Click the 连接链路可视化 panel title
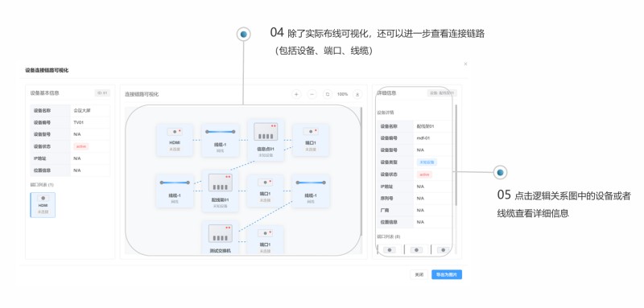644x308 pixels. click(142, 94)
